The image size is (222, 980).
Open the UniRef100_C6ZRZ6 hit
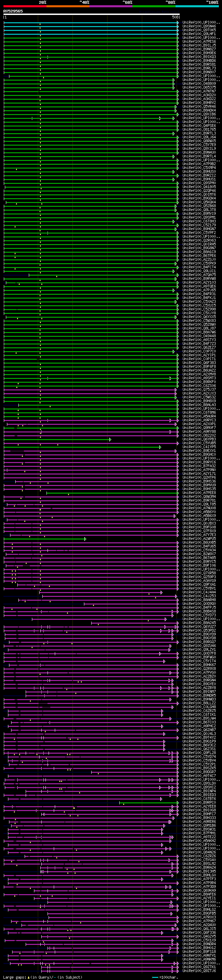click(x=199, y=856)
